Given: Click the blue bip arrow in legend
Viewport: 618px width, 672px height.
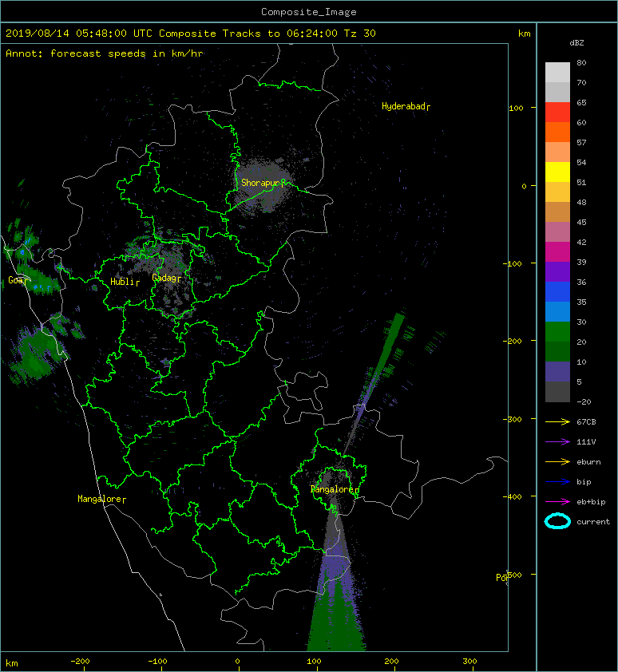Looking at the screenshot, I should pyautogui.click(x=557, y=482).
